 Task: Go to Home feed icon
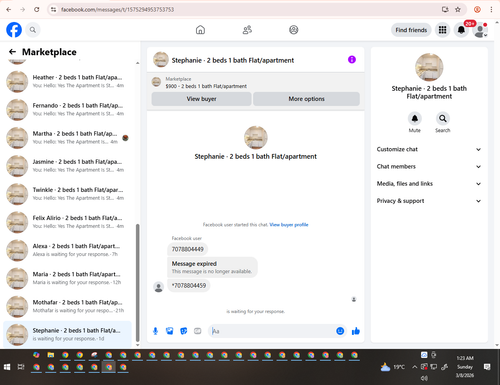[x=200, y=30]
